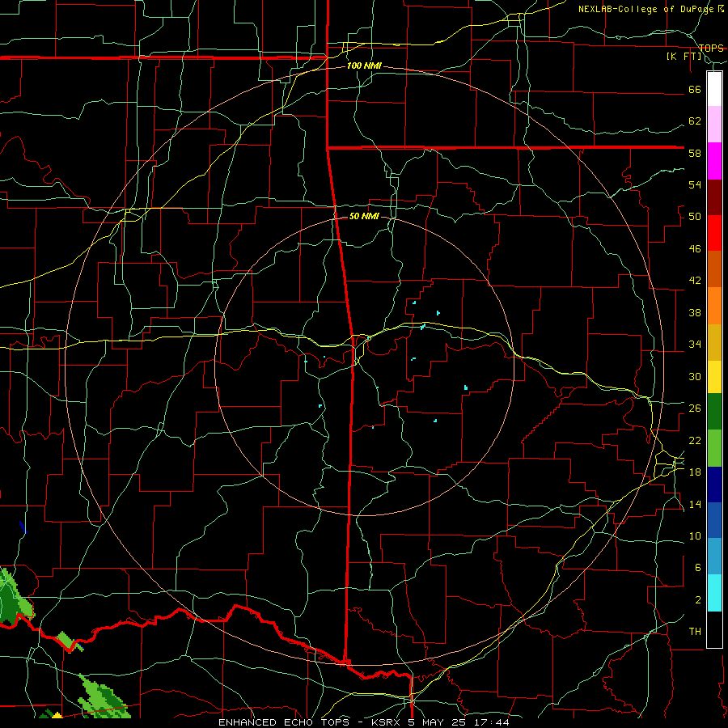728x728 pixels.
Task: Click the legend value 30
Action: pos(695,376)
